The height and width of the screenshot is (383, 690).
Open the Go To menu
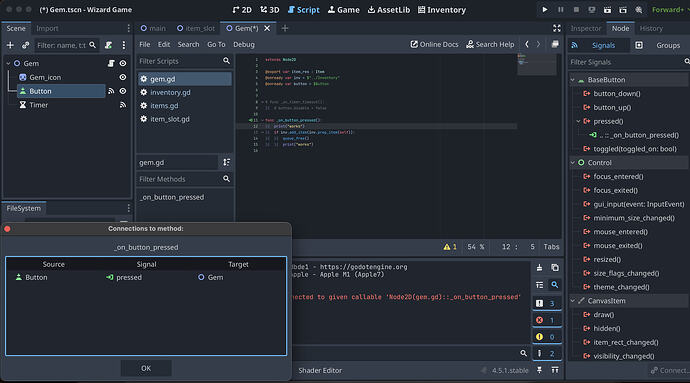(x=216, y=44)
